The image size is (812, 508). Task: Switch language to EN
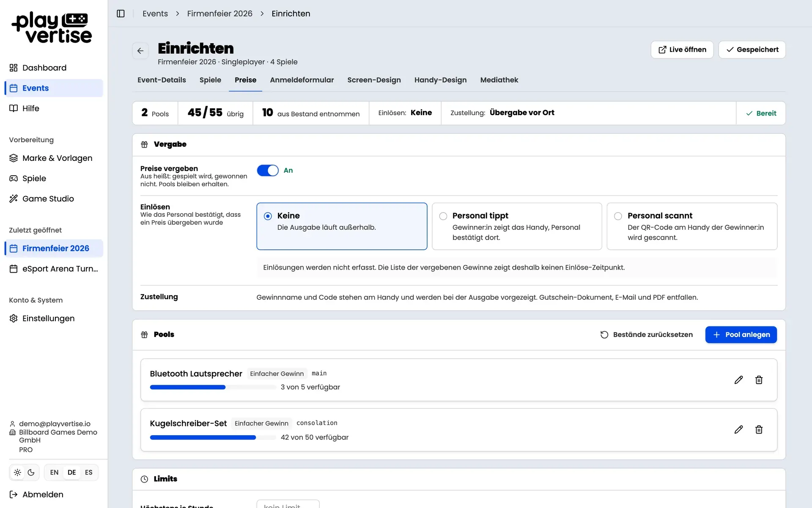click(x=54, y=472)
